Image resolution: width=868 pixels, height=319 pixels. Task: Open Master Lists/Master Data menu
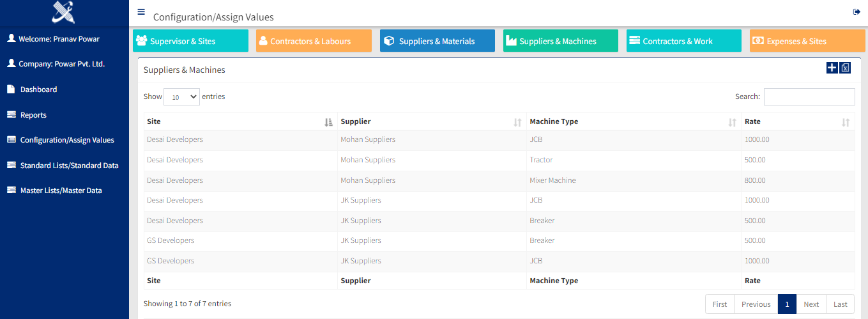[x=61, y=191]
